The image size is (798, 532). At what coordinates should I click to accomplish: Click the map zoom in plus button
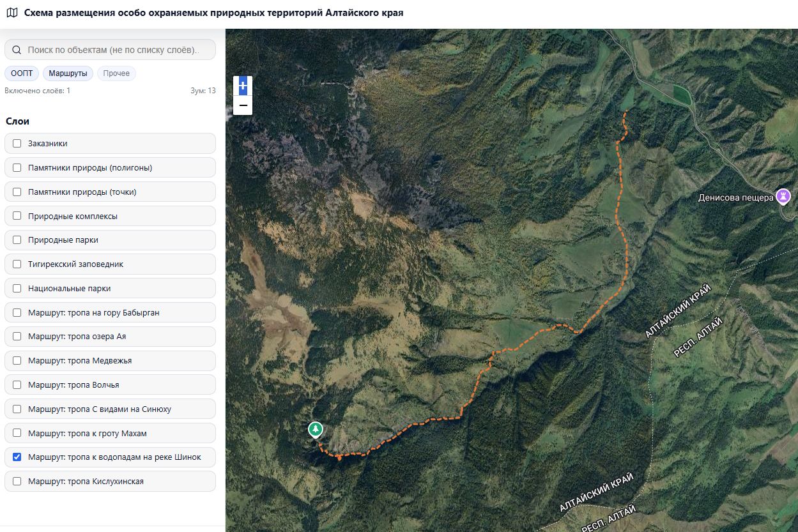pos(243,86)
